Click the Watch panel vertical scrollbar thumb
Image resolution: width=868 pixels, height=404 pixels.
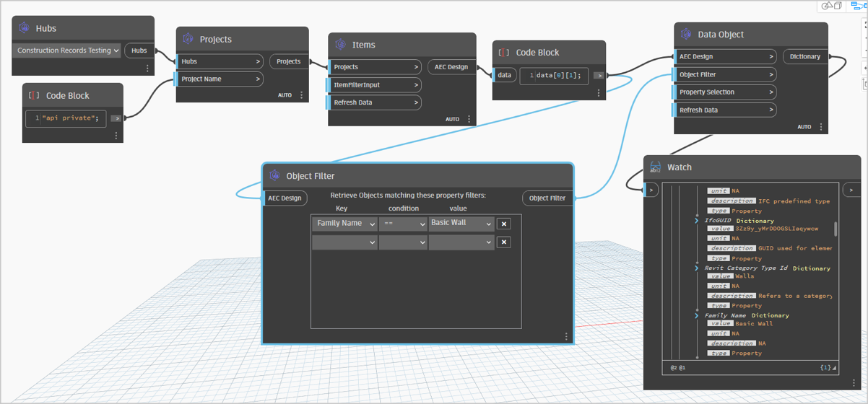click(x=836, y=229)
